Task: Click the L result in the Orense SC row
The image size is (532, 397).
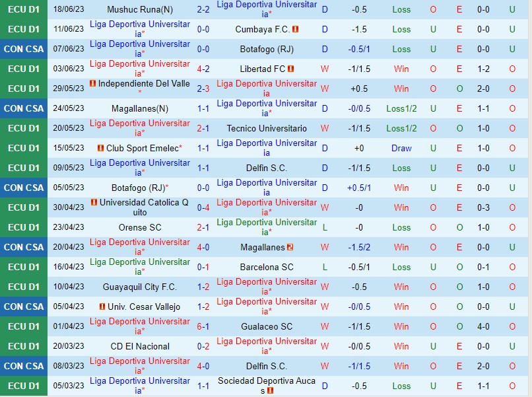Action: (325, 227)
